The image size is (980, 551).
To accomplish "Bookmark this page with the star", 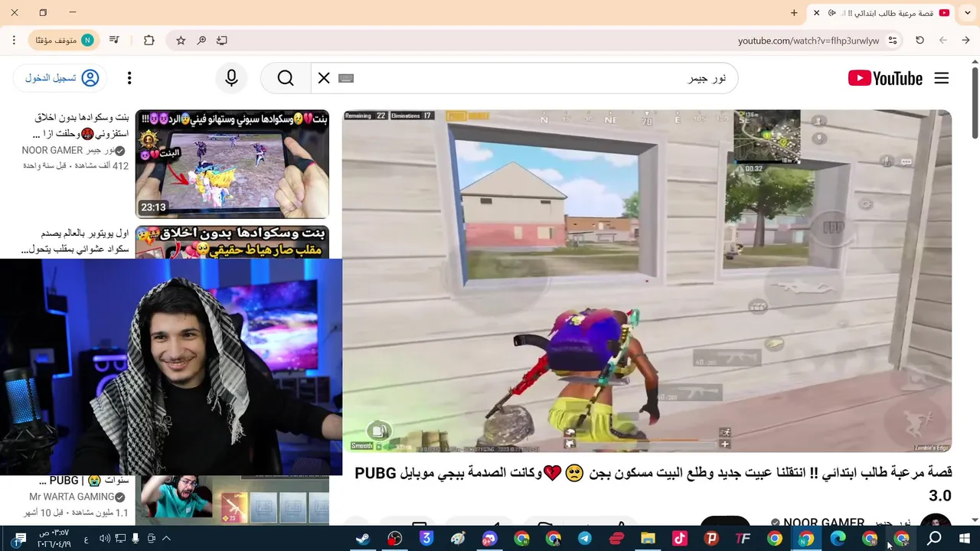I will 181,41.
